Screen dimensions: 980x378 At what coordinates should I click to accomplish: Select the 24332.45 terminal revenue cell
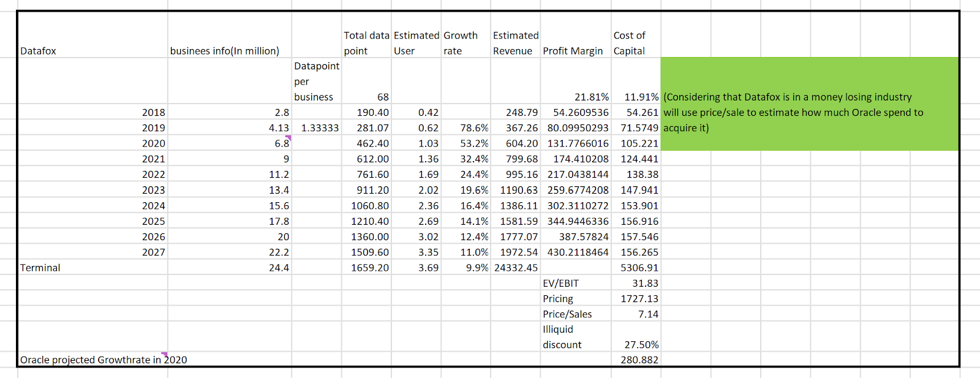516,267
